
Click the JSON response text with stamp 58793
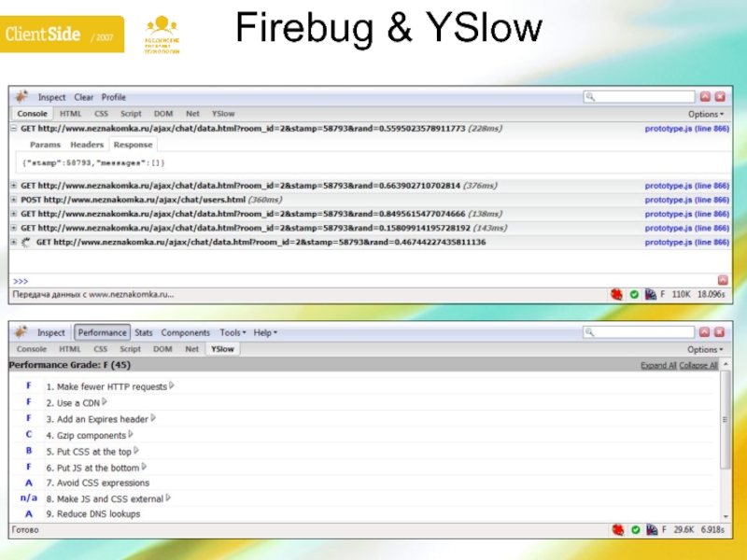[x=93, y=162]
